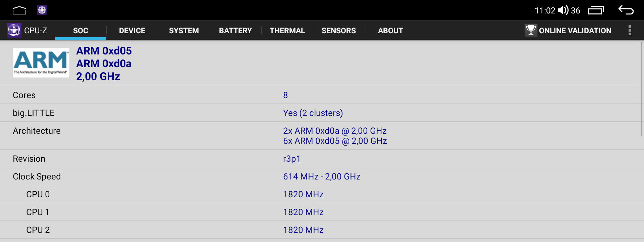Viewport: 644px width, 242px height.
Task: Click the CPU-Z app logo icon
Action: [x=14, y=30]
